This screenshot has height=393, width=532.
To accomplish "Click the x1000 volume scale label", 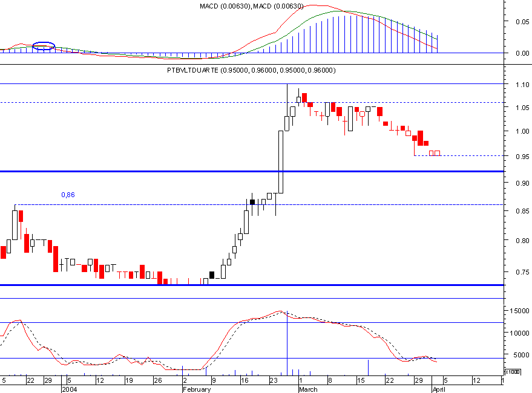I will pos(512,372).
